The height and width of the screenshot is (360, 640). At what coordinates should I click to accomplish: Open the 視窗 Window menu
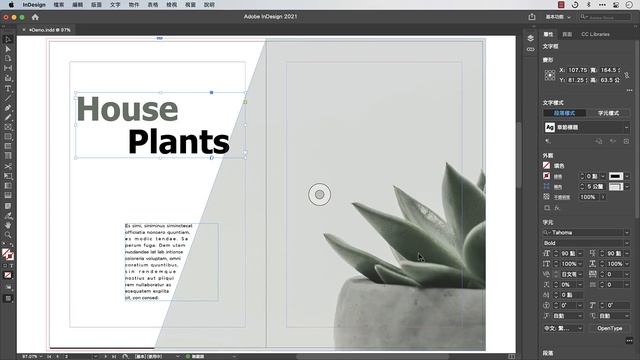(190, 5)
